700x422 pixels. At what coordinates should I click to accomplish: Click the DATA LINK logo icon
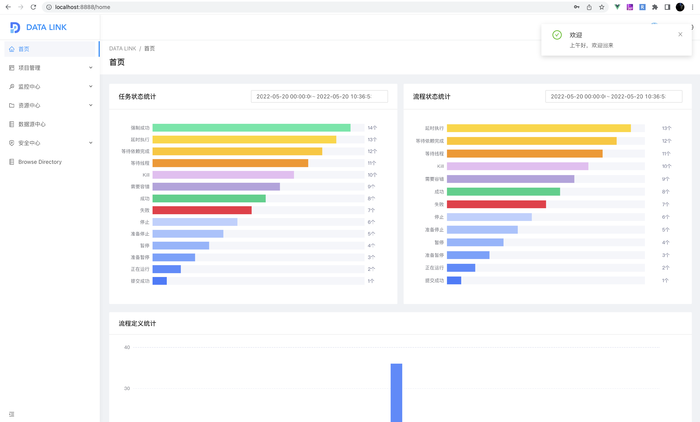click(x=15, y=27)
